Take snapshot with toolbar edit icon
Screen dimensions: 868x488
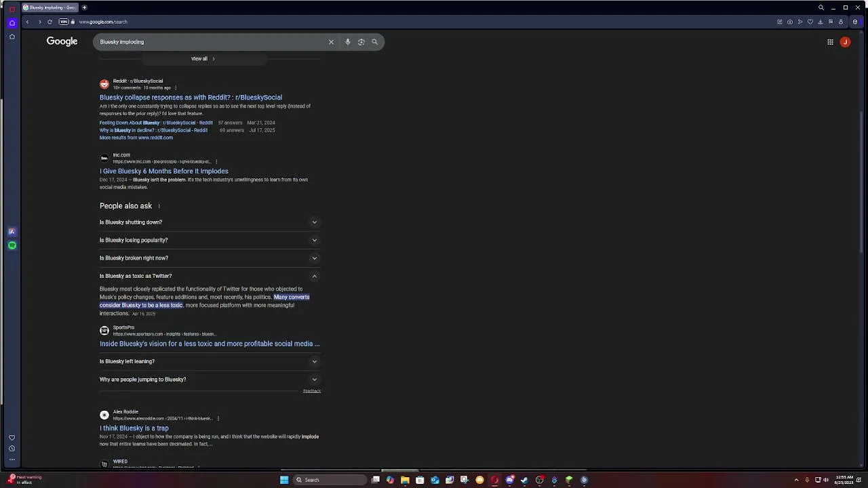pyautogui.click(x=780, y=22)
